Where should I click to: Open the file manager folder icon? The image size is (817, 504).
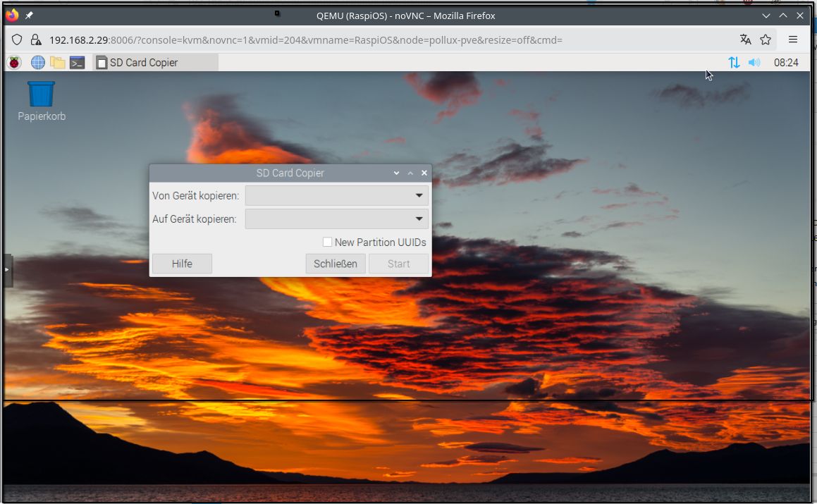[x=58, y=63]
